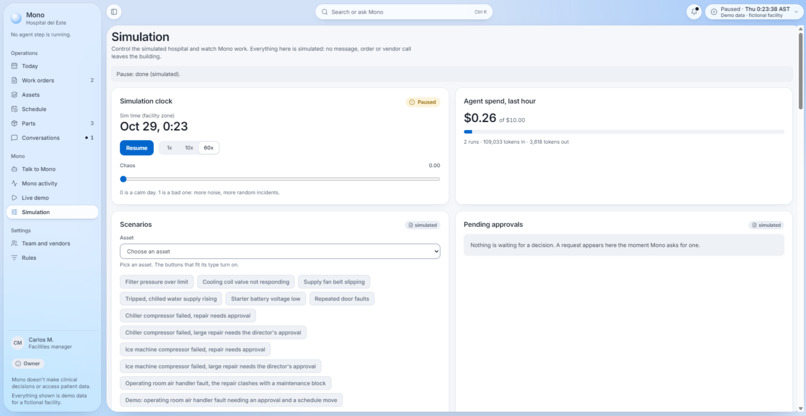This screenshot has height=416, width=806.
Task: Select 60x simulation speed
Action: pyautogui.click(x=209, y=148)
